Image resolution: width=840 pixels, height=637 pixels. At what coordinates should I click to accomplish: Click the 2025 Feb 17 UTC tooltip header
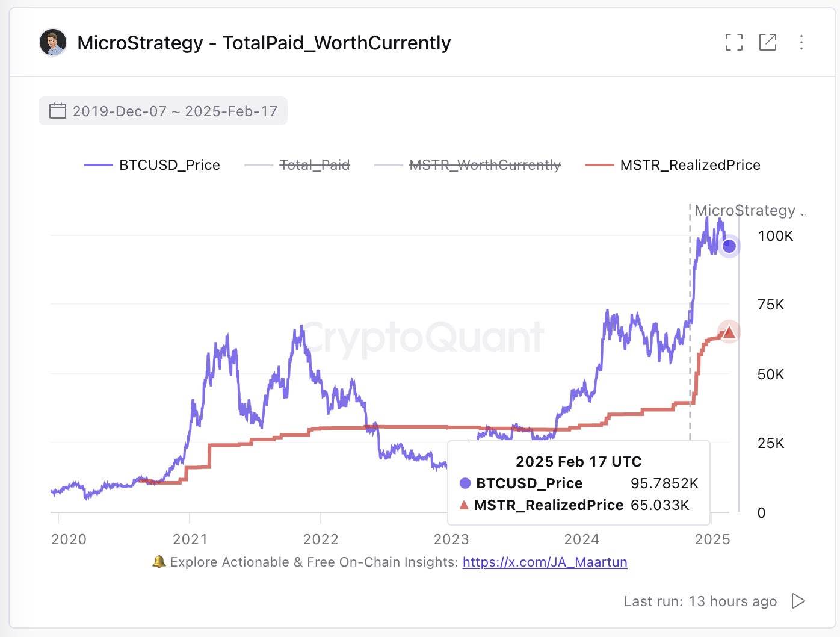(x=579, y=461)
